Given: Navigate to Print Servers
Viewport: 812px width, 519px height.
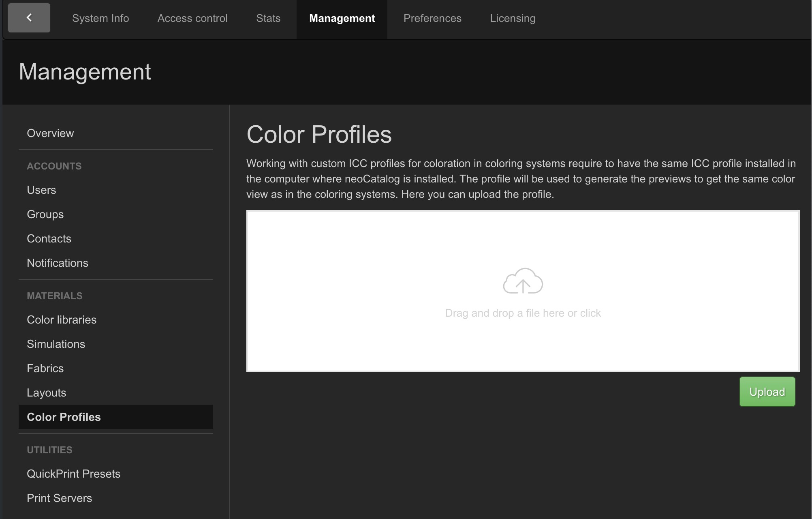Looking at the screenshot, I should (59, 498).
